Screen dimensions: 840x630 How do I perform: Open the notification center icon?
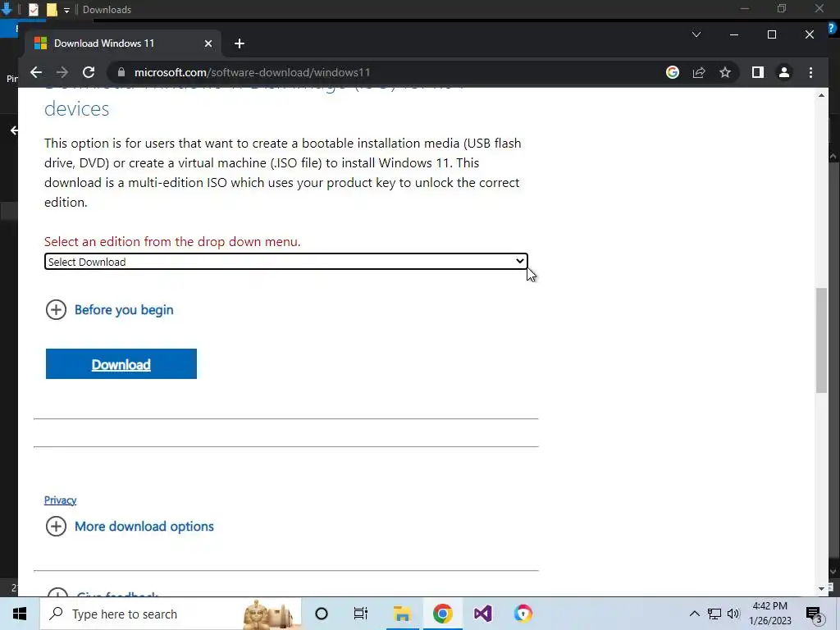tap(814, 614)
